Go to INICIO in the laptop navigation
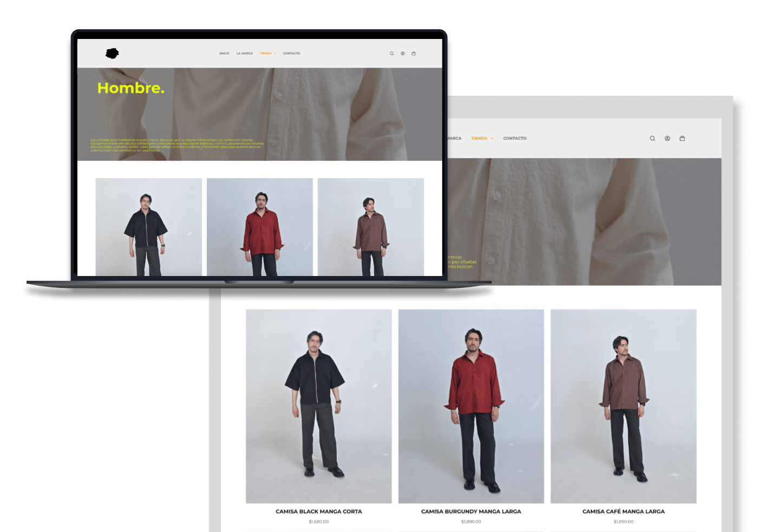Image resolution: width=757 pixels, height=532 pixels. [x=224, y=54]
